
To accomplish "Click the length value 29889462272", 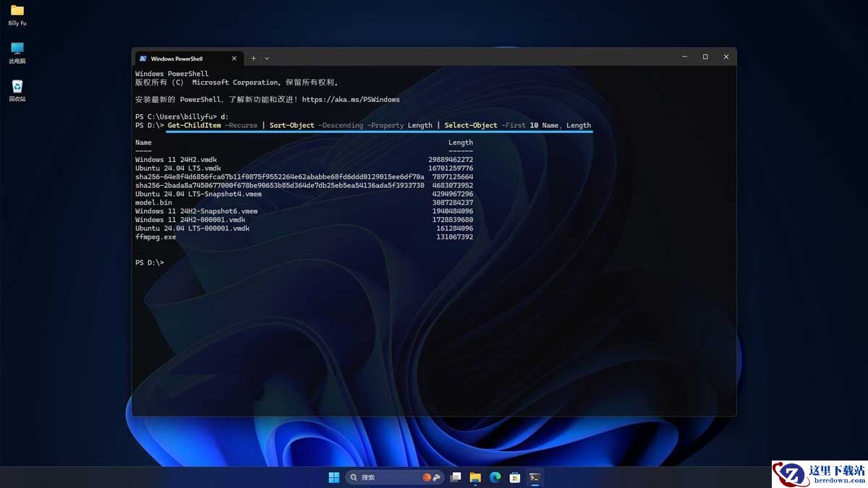I will pyautogui.click(x=451, y=160).
